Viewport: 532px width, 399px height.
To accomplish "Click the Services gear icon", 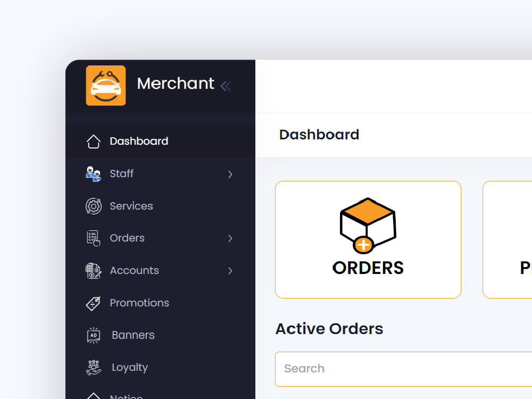I will tap(93, 206).
